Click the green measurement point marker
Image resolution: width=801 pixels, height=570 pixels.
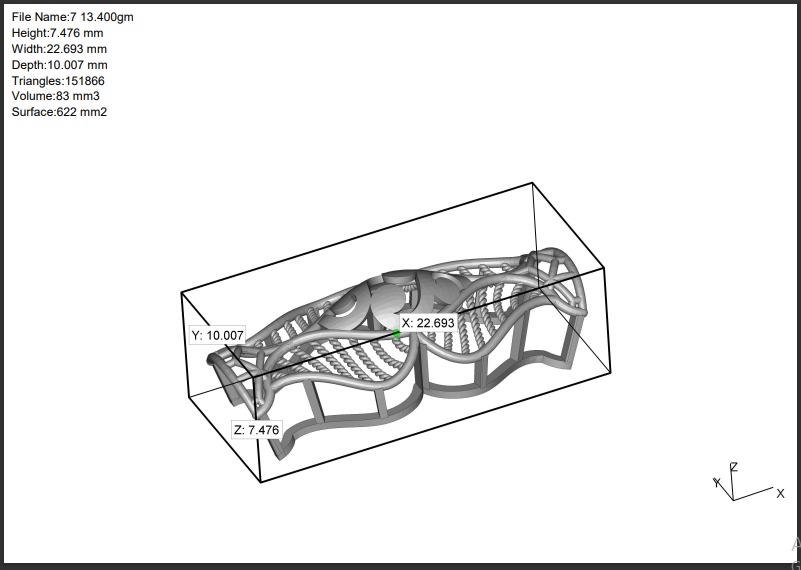396,333
